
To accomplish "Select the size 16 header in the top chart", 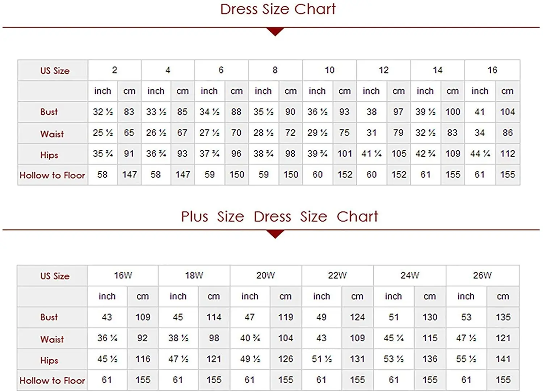I will click(492, 70).
